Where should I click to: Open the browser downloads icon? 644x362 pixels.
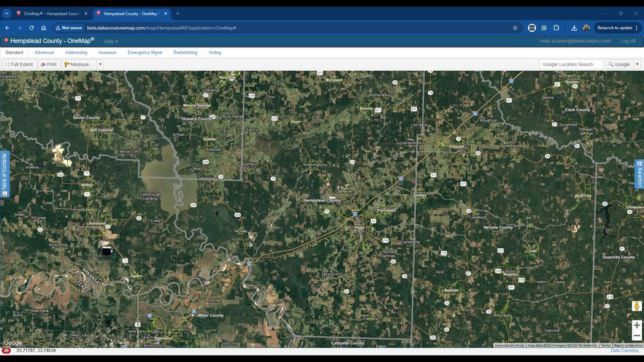coord(574,28)
